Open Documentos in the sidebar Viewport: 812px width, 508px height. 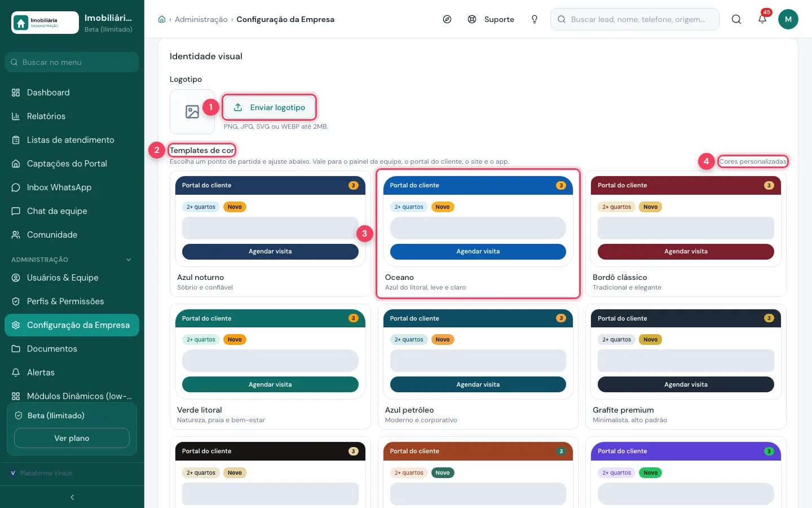[x=72, y=349]
